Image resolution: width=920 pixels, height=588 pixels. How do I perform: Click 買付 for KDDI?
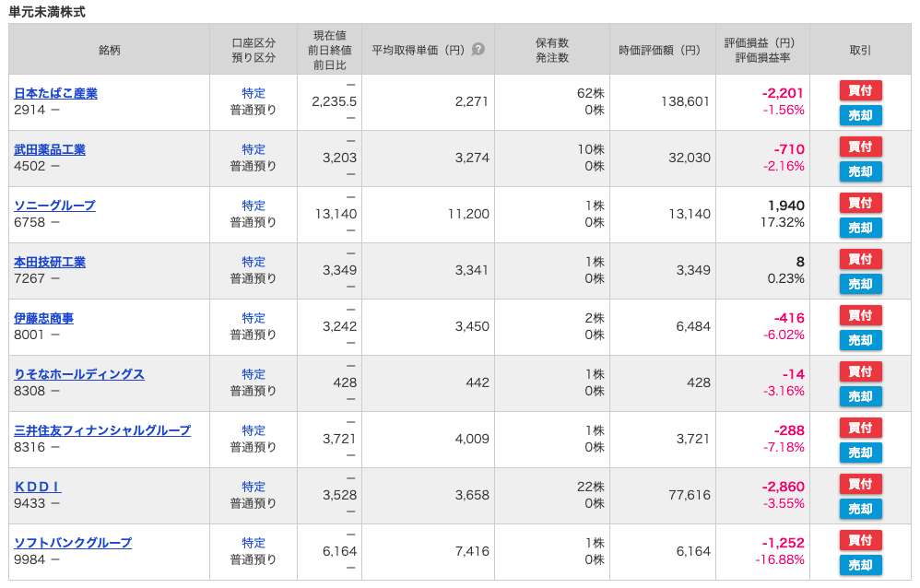(860, 484)
